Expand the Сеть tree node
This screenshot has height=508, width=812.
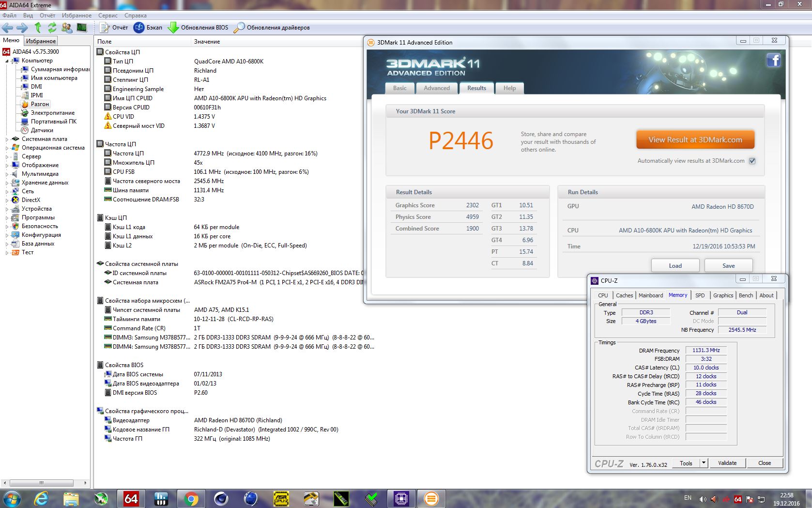(7, 192)
